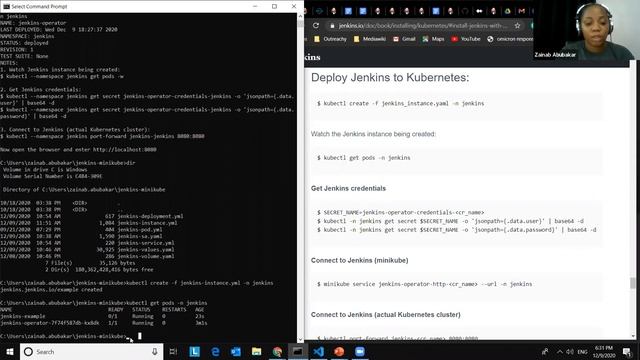Click the 'kubectl get pods -n jenkins' web command

(x=364, y=158)
